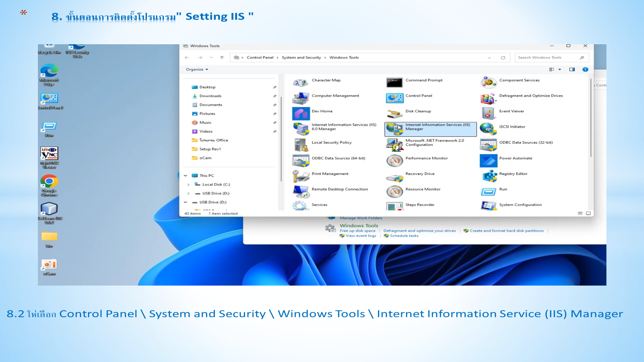The image size is (644, 362).
Task: Collapse This PC tree node
Action: [x=185, y=176]
